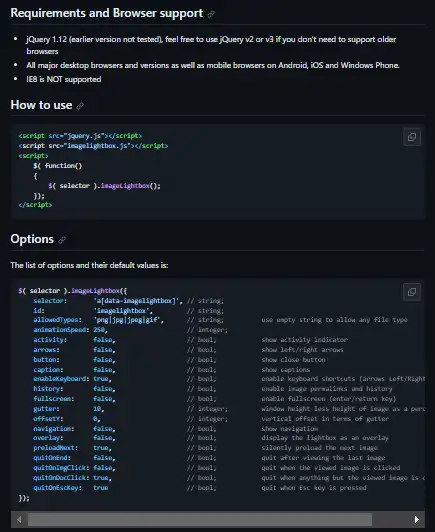Click the 'IE8 is NOT supported' bullet
Viewport: 435px width, 532px height.
pos(64,79)
